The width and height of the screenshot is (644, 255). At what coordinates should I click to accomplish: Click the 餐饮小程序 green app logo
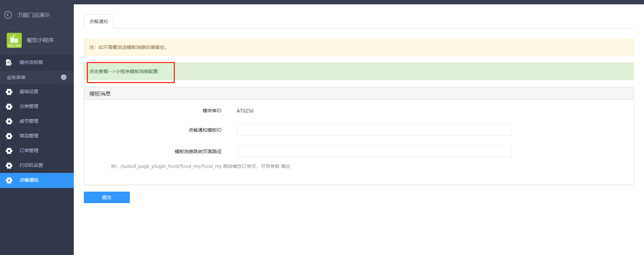(14, 40)
